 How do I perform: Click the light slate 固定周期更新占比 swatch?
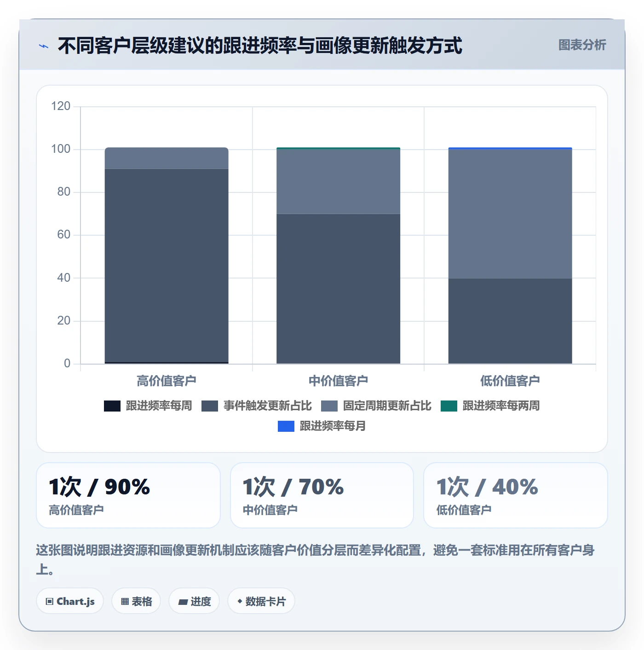[x=329, y=406]
